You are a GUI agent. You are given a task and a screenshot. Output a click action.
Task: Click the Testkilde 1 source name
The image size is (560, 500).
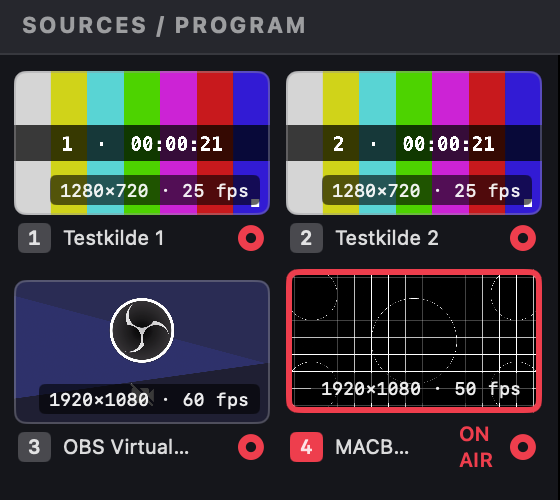point(114,238)
